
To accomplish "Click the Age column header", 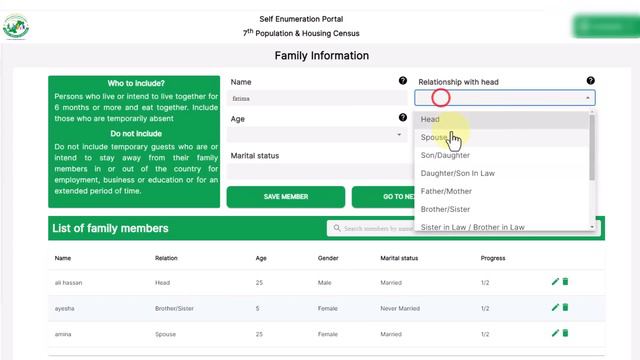I will pos(261,258).
